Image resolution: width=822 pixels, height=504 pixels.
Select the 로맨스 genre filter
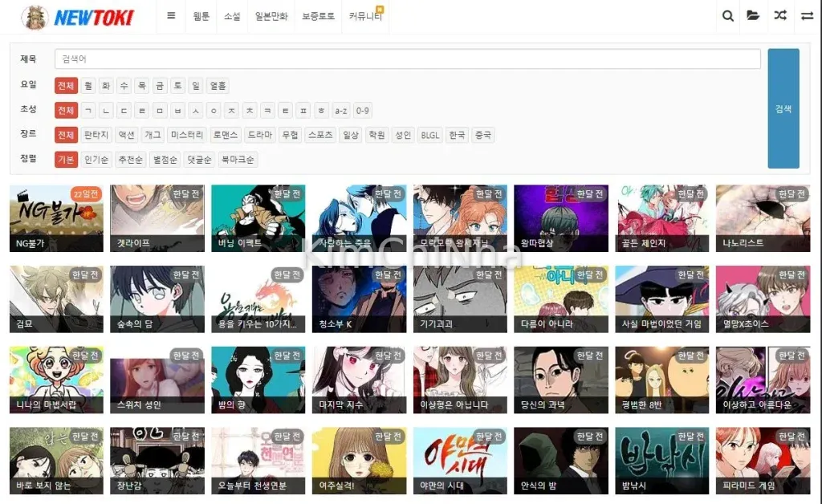tap(226, 135)
